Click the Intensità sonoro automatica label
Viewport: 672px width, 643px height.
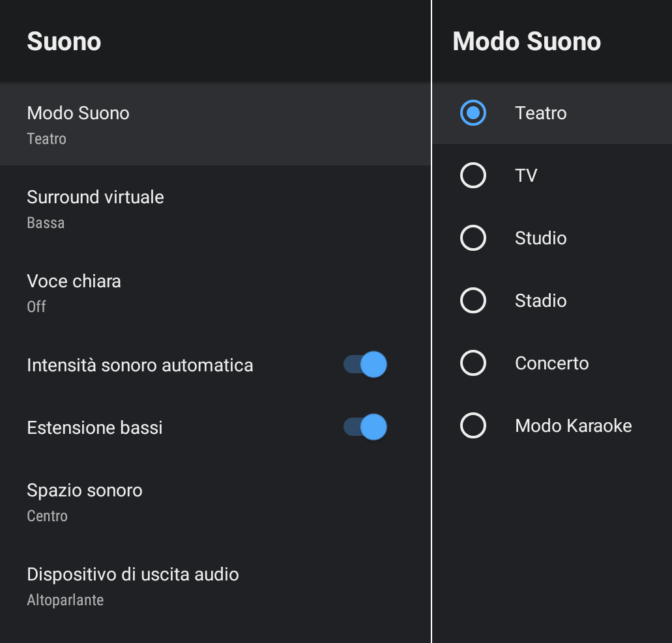point(140,365)
